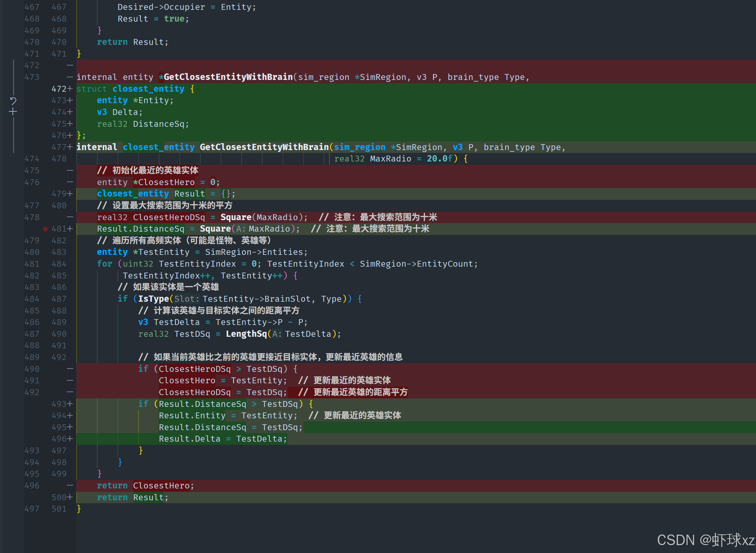Click the Square function call on line 481

pos(215,229)
